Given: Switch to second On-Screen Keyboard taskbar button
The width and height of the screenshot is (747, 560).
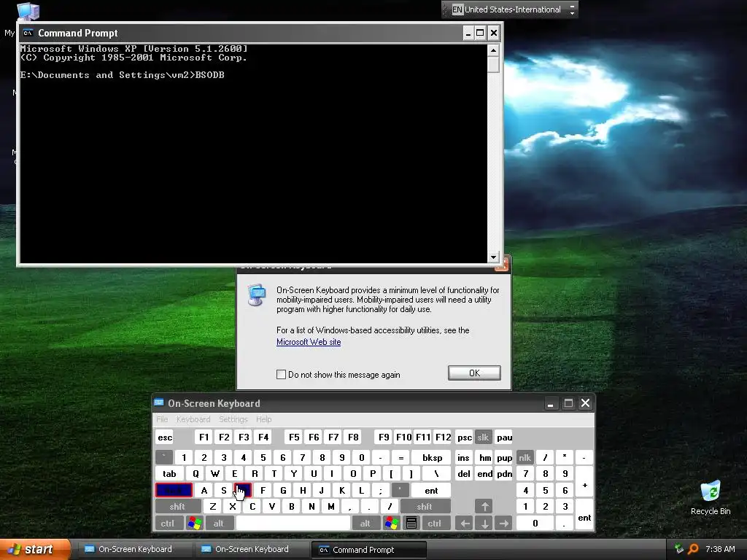Looking at the screenshot, I should coord(251,550).
